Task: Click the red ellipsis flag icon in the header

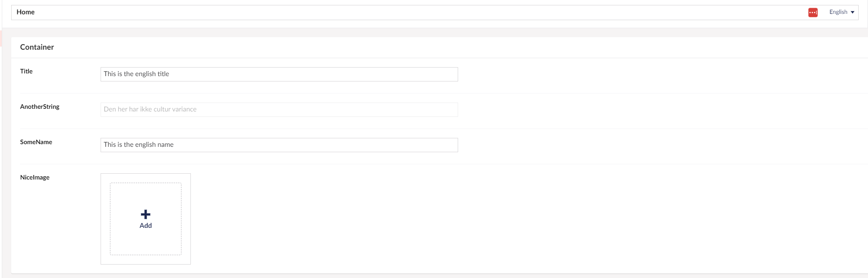Action: coord(813,12)
